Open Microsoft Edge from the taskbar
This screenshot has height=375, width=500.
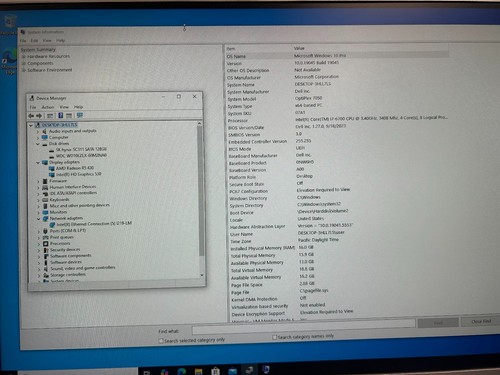182,371
